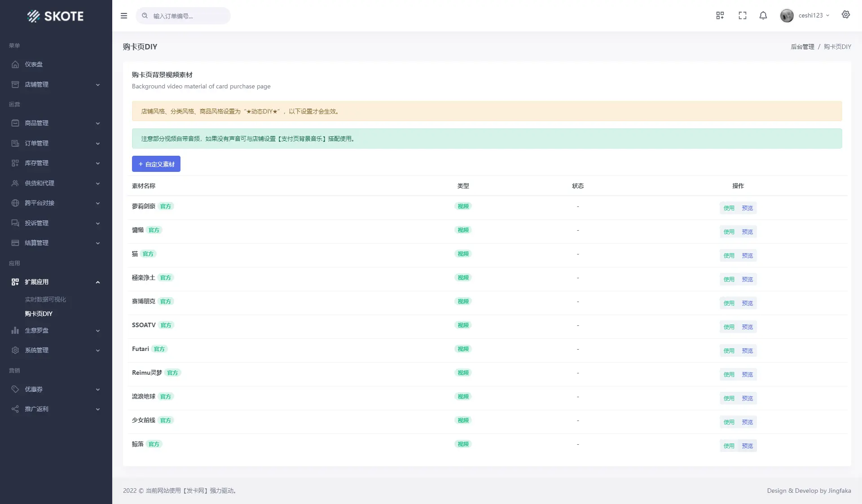Click the material name 流浪地球
The height and width of the screenshot is (504, 862).
point(144,396)
